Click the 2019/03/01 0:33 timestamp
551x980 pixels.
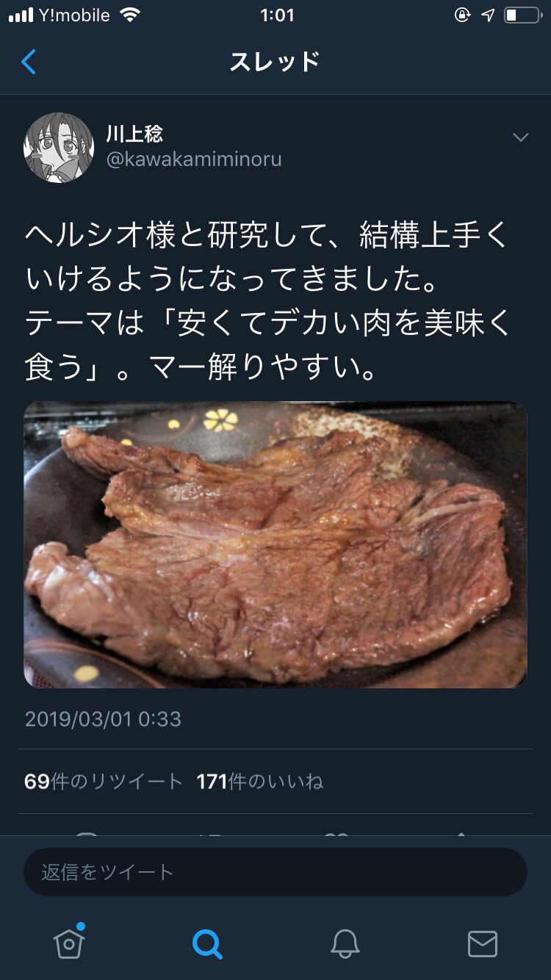point(103,718)
